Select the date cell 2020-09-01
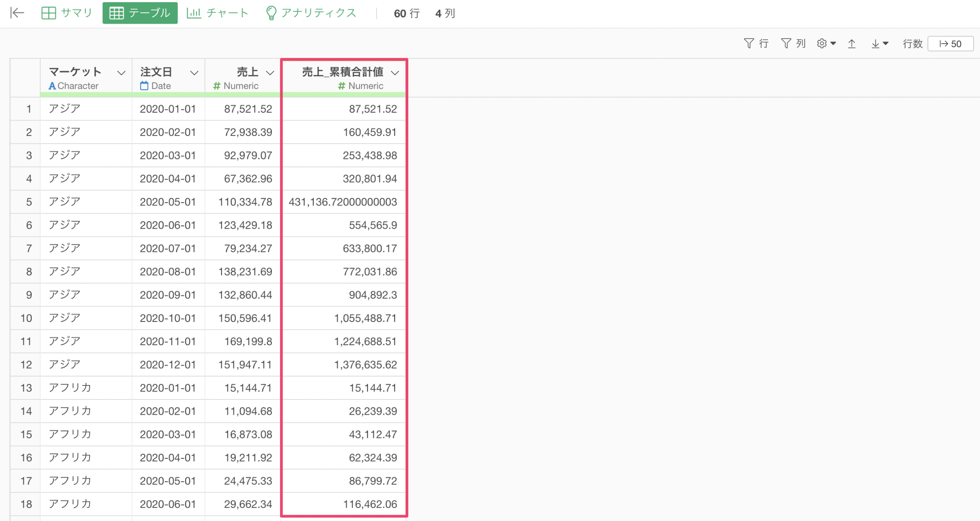 click(169, 295)
